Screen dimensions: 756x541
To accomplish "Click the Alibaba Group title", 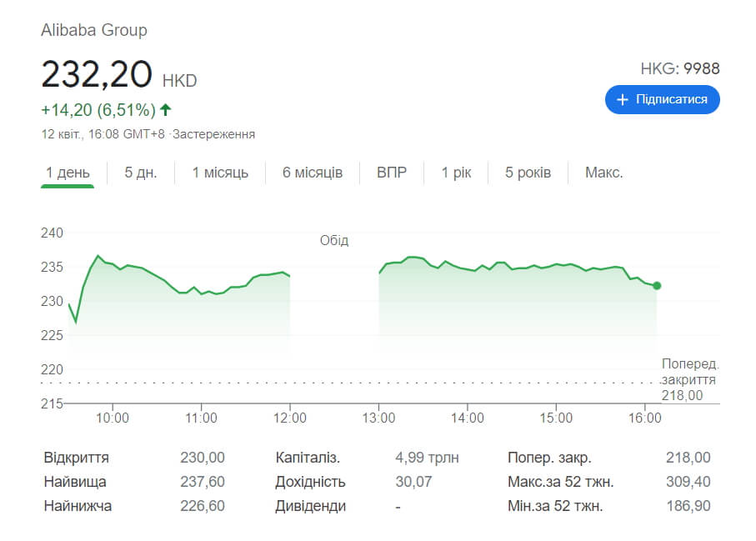I will 94,30.
